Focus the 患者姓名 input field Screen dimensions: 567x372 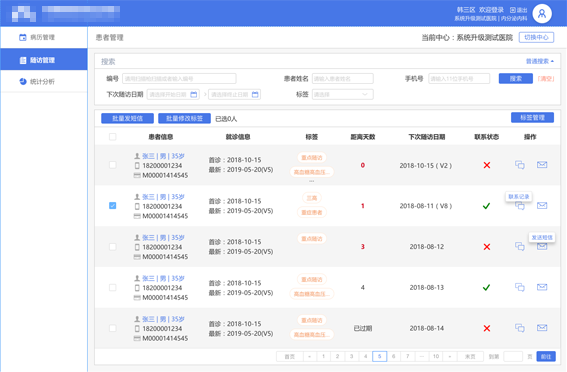342,78
